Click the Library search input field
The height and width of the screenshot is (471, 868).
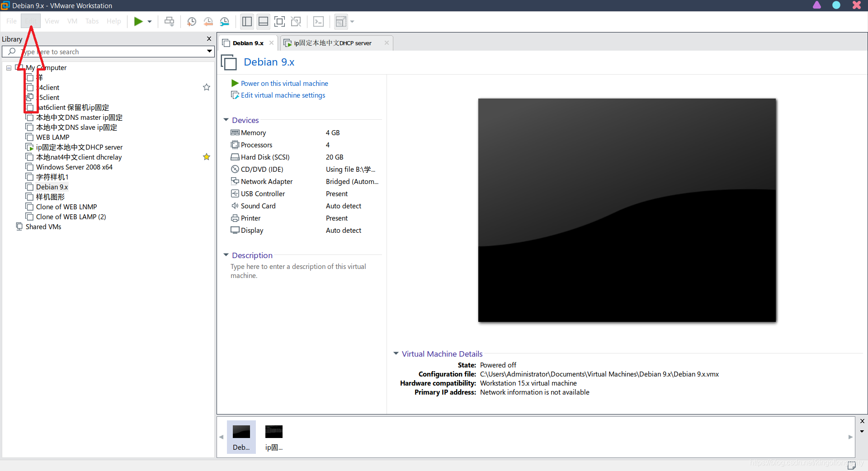(108, 52)
